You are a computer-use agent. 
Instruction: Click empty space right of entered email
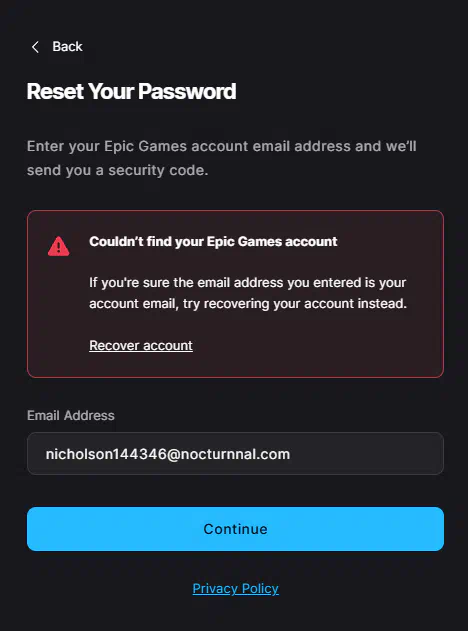(366, 454)
